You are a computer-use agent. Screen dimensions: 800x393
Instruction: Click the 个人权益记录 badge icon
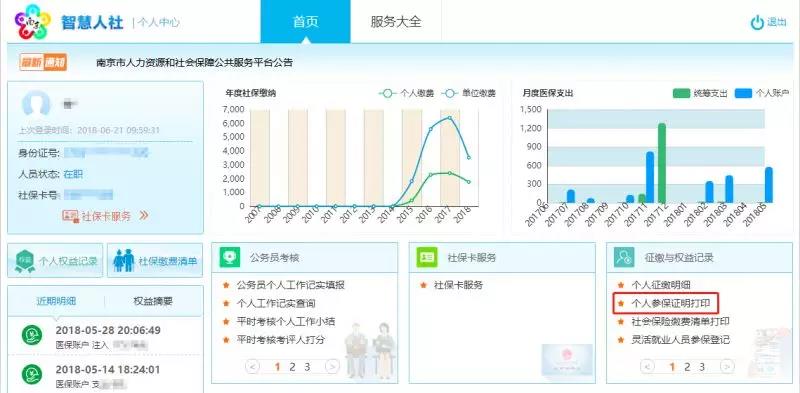click(25, 261)
